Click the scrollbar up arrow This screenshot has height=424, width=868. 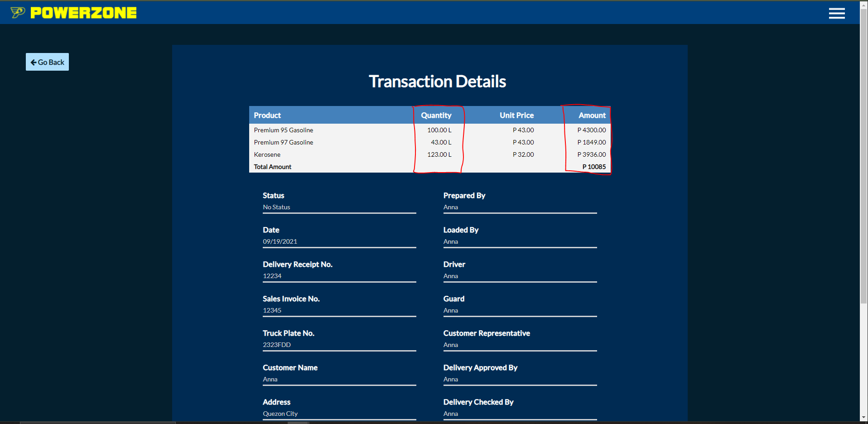[864, 4]
